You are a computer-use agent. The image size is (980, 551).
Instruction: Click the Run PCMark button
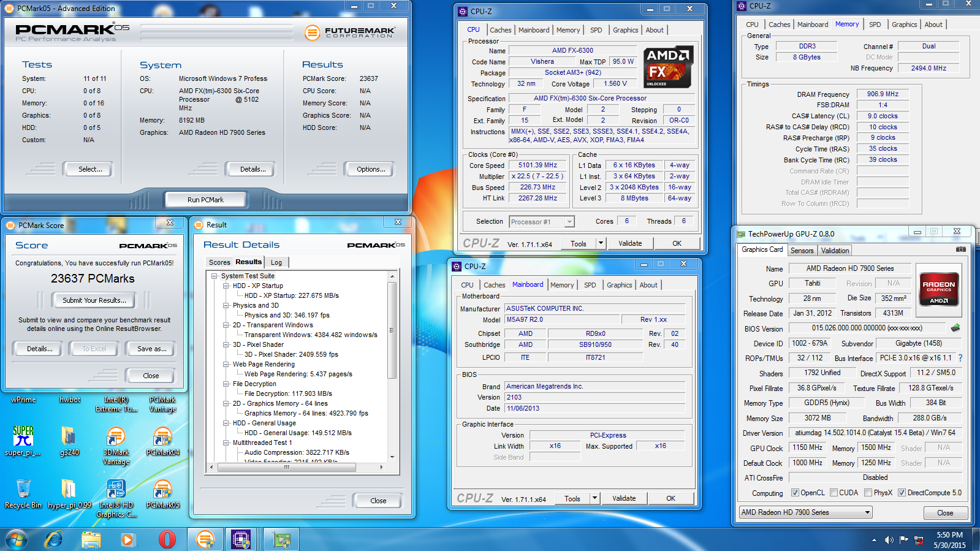pyautogui.click(x=205, y=200)
